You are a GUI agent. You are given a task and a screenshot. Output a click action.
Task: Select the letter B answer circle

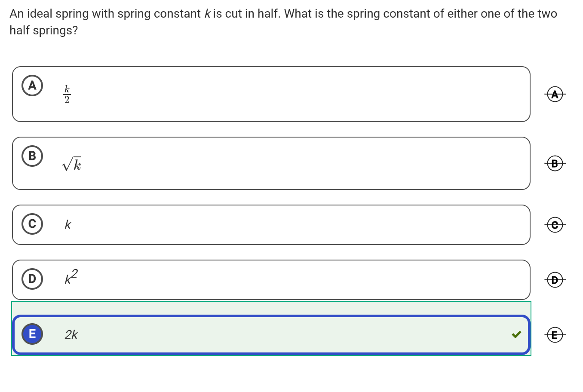coord(32,156)
